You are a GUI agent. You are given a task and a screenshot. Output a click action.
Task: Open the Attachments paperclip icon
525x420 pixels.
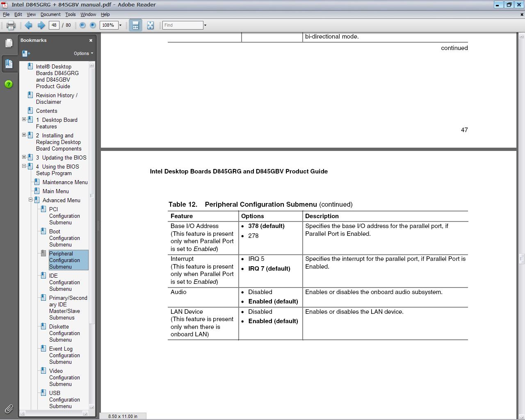(x=9, y=409)
